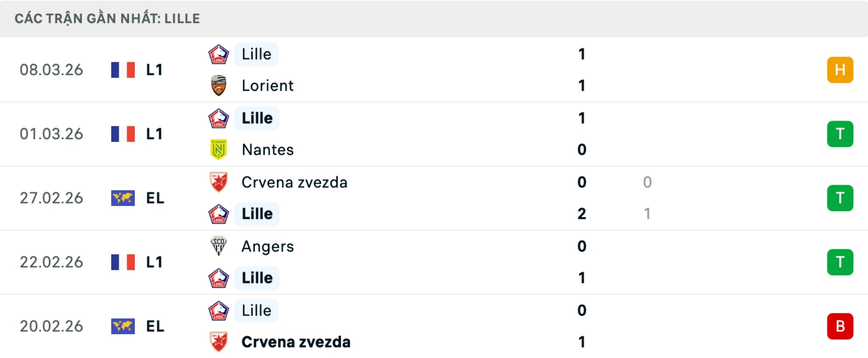Click the Lille club crest logo
The height and width of the screenshot is (358, 868).
coord(219,54)
